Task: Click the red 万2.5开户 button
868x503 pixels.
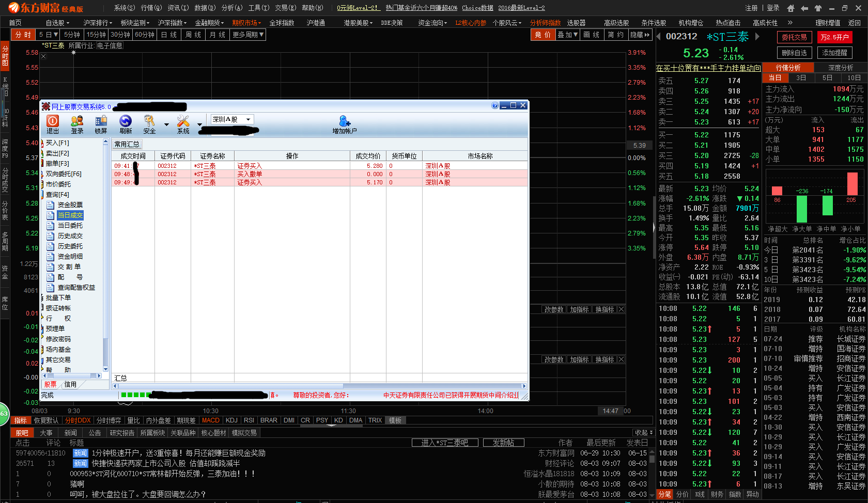Action: tap(834, 37)
